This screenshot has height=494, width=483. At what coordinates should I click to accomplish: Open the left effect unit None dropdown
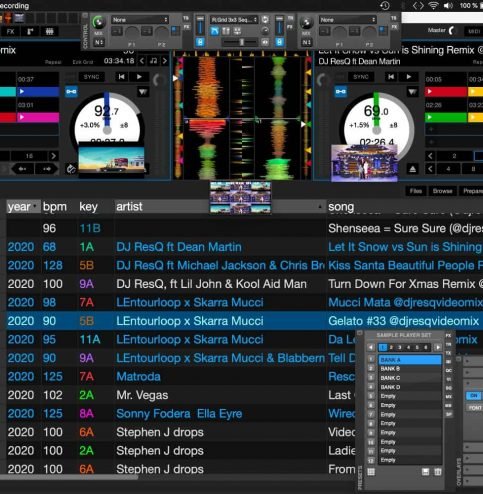click(x=140, y=20)
